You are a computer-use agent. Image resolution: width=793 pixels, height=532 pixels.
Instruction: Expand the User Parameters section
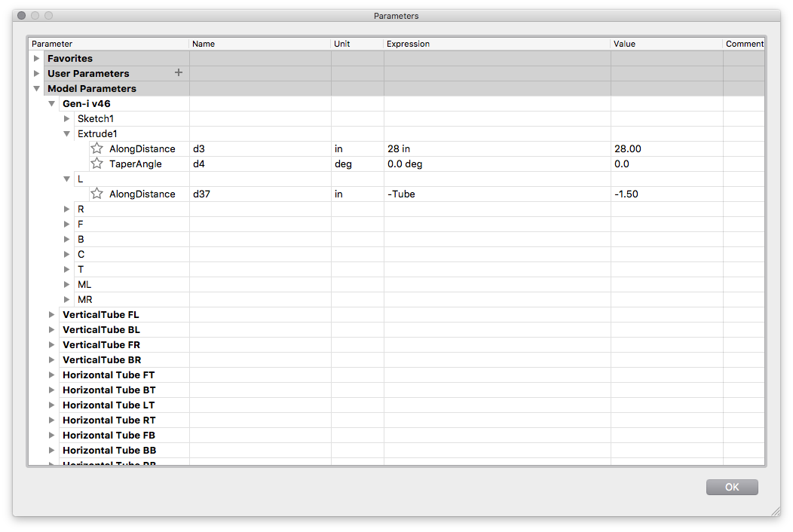tap(36, 73)
